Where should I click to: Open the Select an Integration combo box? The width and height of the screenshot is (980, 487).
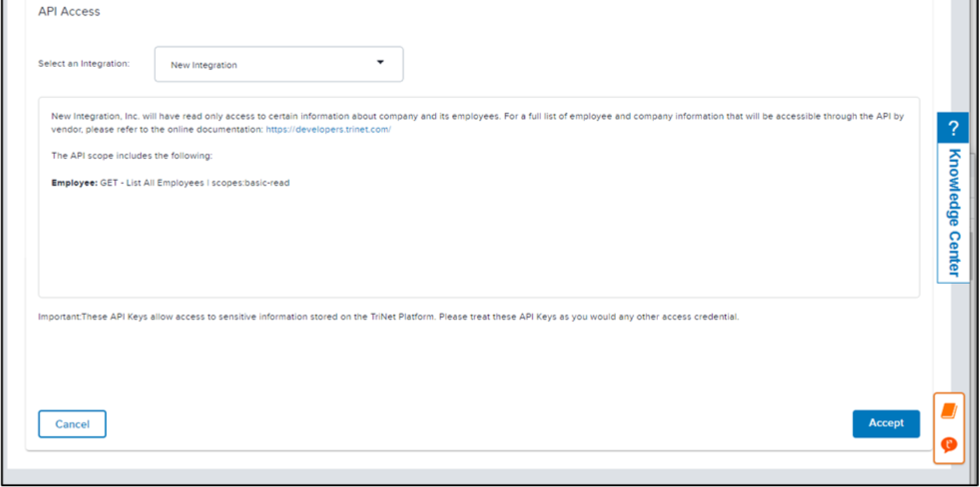coord(278,64)
